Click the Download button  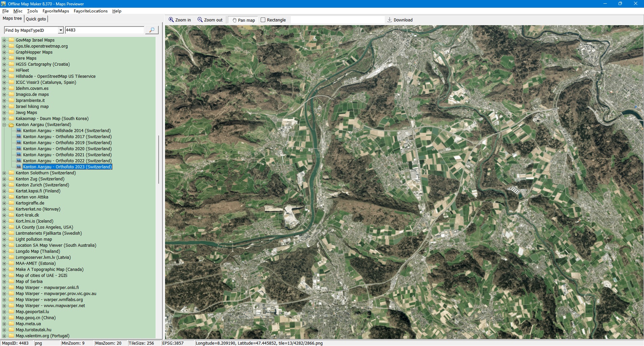(x=400, y=20)
